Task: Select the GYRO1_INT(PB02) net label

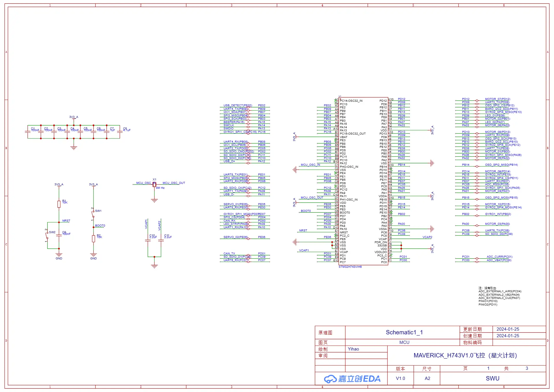Action: coord(498,214)
